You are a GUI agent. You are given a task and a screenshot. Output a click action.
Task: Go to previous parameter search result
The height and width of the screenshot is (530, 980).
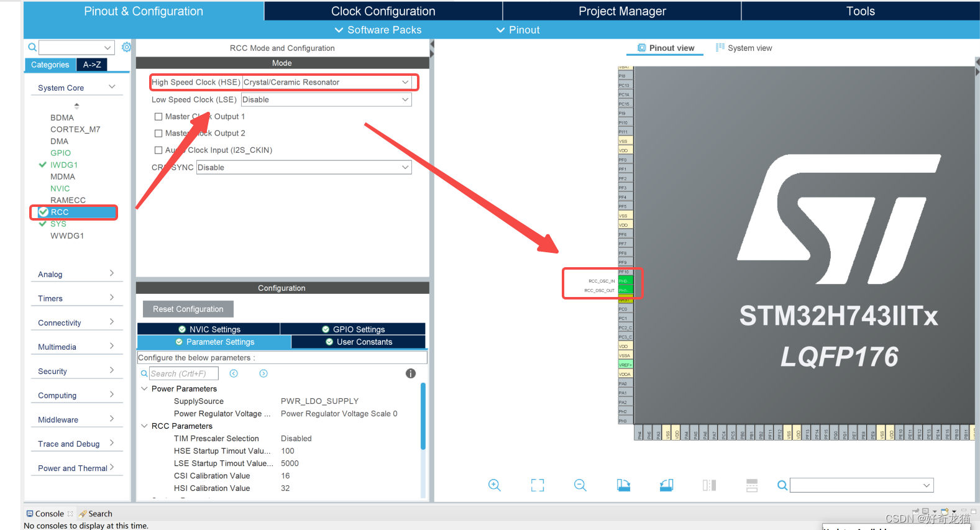coord(234,373)
